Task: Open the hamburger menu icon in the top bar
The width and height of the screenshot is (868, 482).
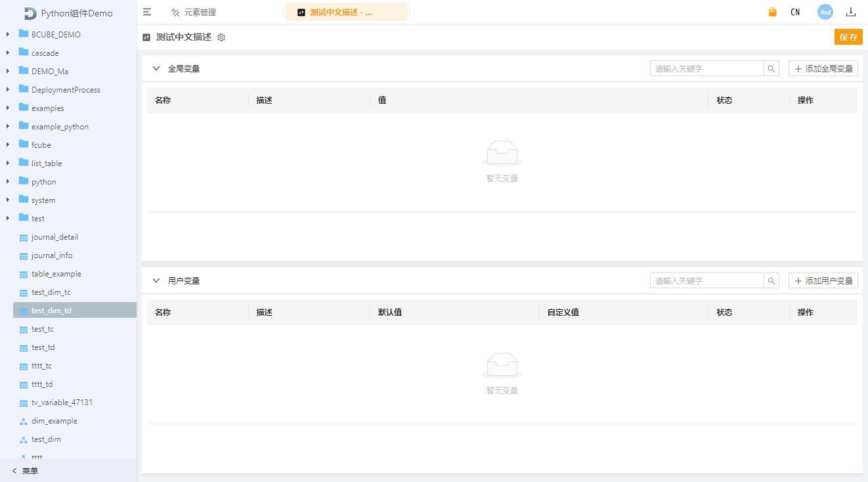Action: click(x=147, y=11)
